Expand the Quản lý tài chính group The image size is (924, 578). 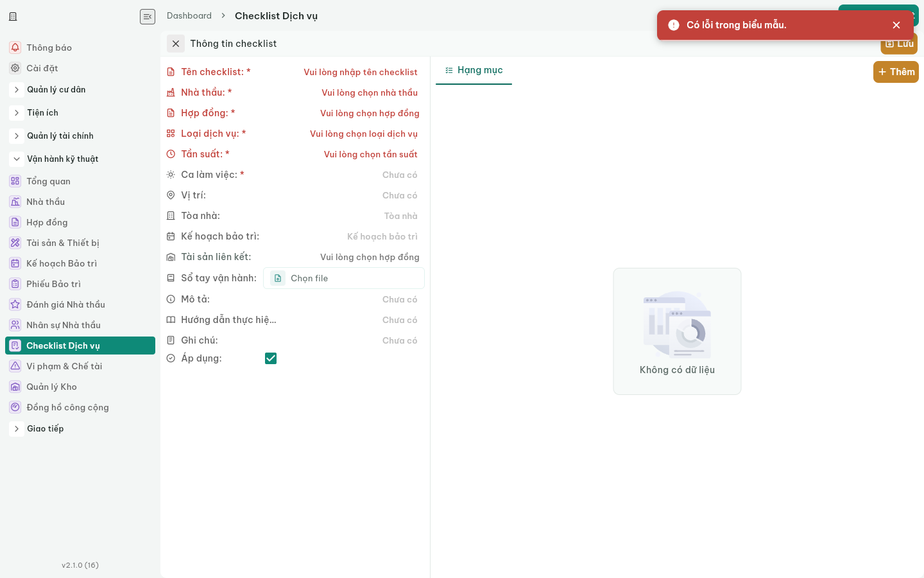pos(17,136)
